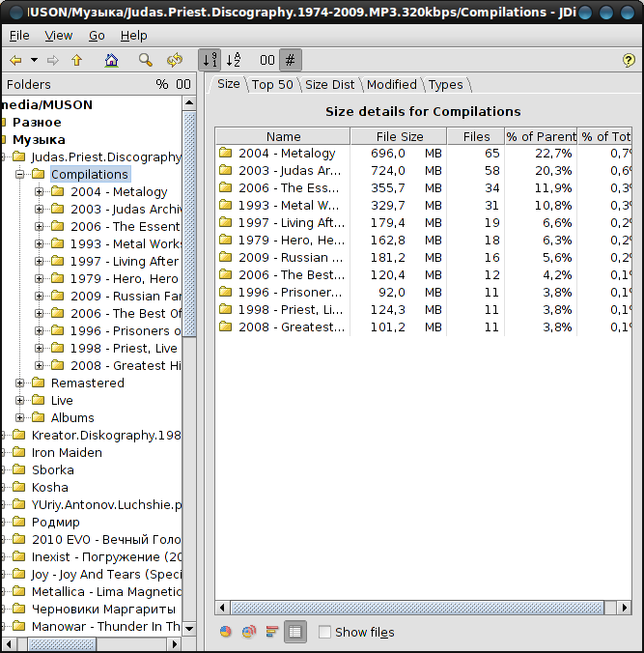Open the back history dropdown arrow
644x653 pixels.
click(34, 60)
